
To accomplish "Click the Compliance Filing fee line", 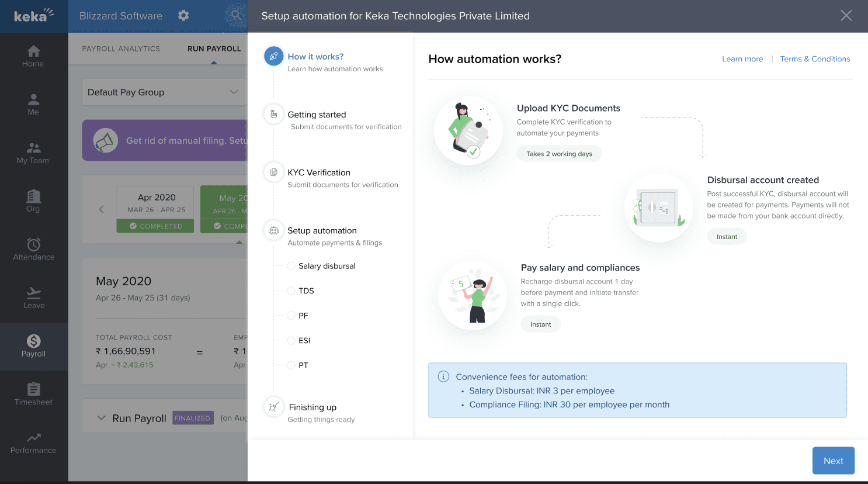I will [x=569, y=405].
